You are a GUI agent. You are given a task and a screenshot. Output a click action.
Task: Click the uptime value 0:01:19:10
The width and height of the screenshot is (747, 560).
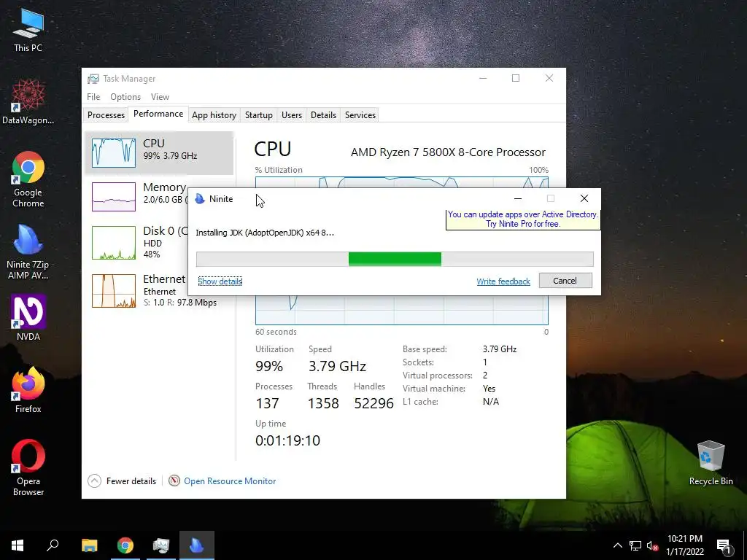pos(287,440)
